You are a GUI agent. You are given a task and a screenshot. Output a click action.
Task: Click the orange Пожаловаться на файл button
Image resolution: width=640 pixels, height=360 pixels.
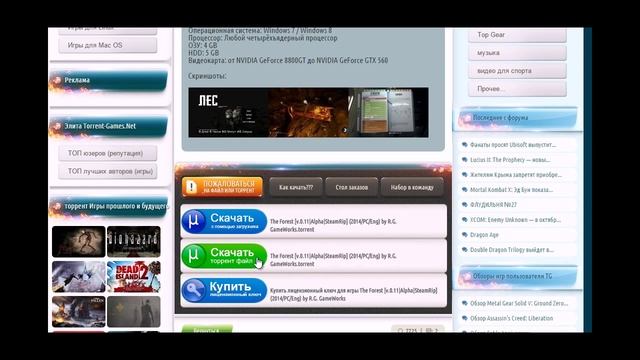coord(222,187)
